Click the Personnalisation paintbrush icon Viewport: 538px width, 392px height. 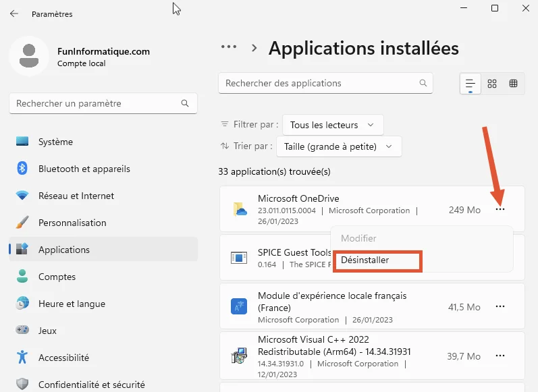tap(23, 223)
